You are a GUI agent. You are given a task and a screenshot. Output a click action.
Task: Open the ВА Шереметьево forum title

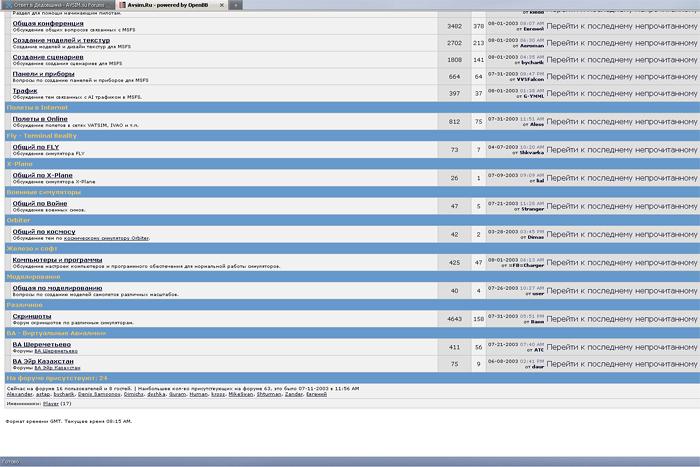(x=42, y=344)
